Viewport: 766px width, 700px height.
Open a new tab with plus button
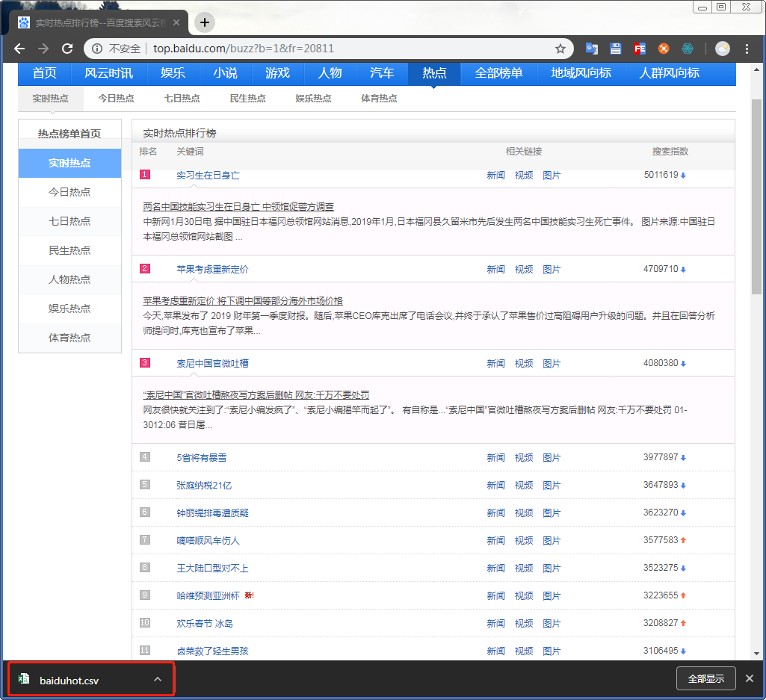(x=205, y=22)
